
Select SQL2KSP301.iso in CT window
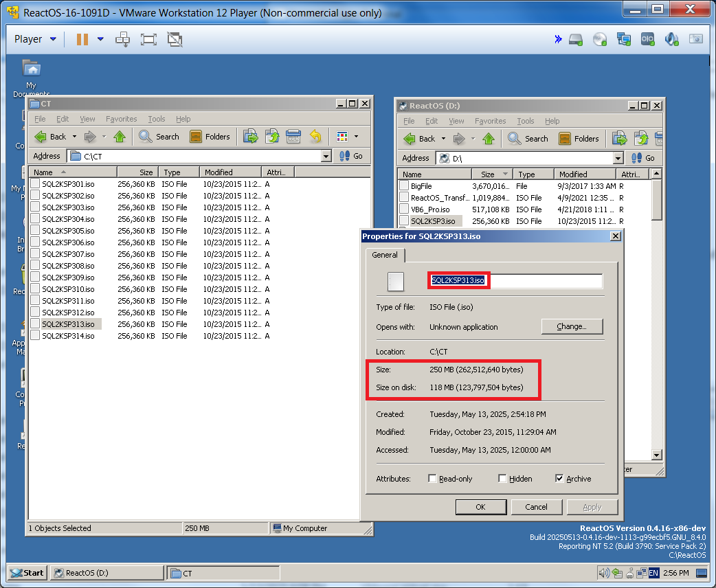point(68,184)
